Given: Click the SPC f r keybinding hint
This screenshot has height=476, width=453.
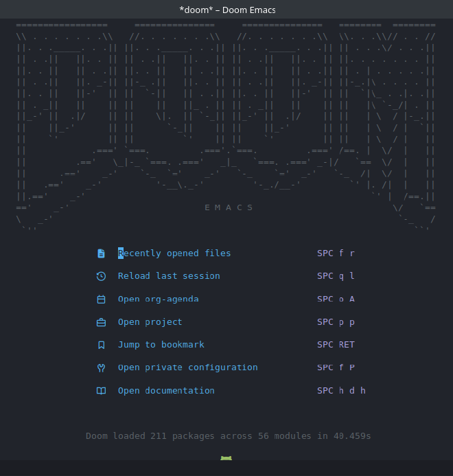Looking at the screenshot, I should (336, 253).
